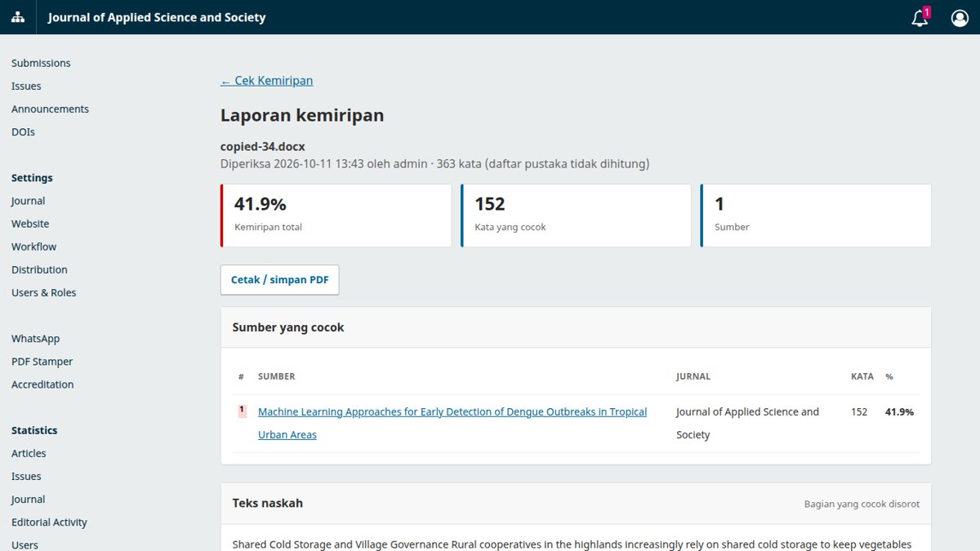Click the 41.9% value in the source row

pyautogui.click(x=899, y=411)
